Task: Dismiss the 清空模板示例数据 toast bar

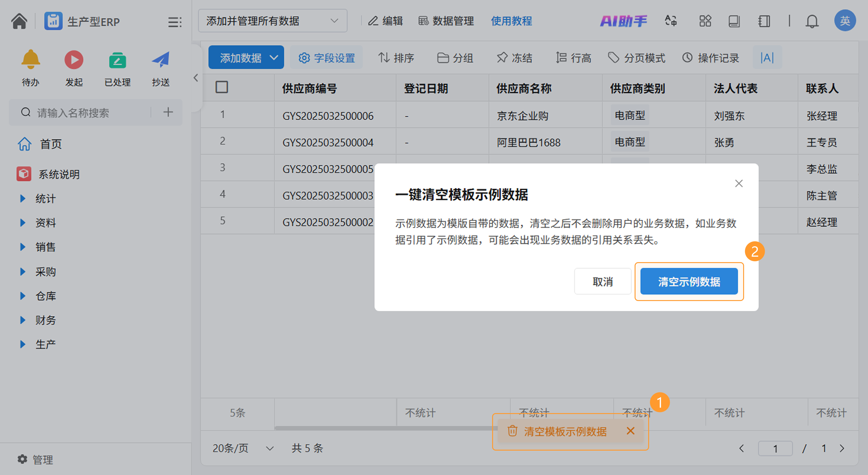Action: click(631, 430)
